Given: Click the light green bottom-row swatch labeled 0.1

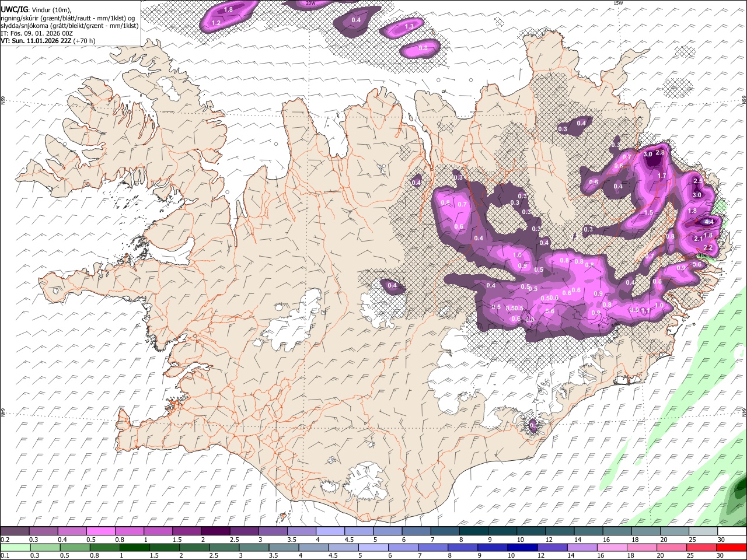Looking at the screenshot, I should pyautogui.click(x=15, y=547).
